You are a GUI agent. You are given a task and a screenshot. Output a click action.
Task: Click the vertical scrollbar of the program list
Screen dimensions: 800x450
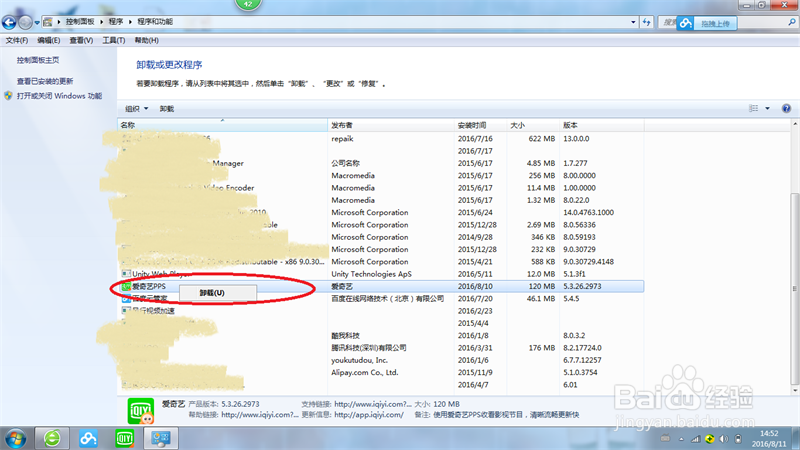pyautogui.click(x=794, y=288)
